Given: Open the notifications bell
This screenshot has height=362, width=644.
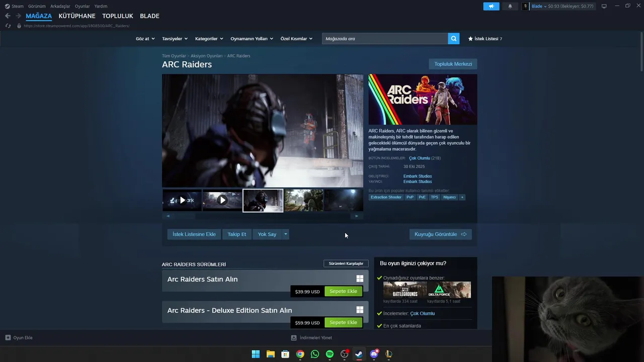Looking at the screenshot, I should pos(510,6).
